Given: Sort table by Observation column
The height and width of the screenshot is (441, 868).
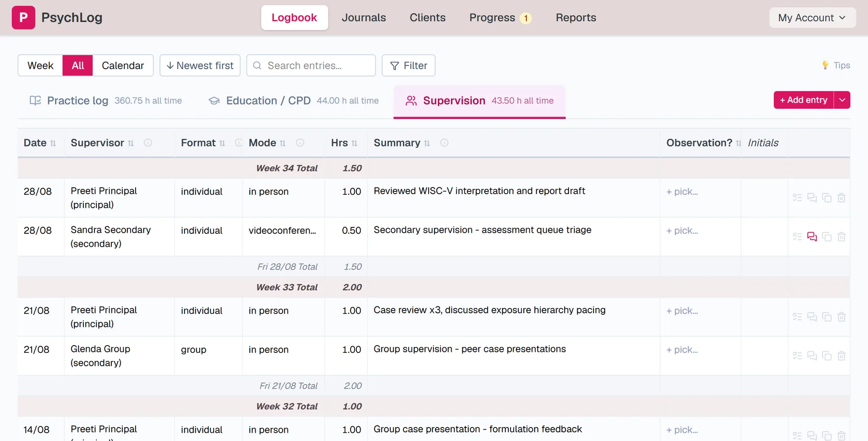Looking at the screenshot, I should point(738,143).
